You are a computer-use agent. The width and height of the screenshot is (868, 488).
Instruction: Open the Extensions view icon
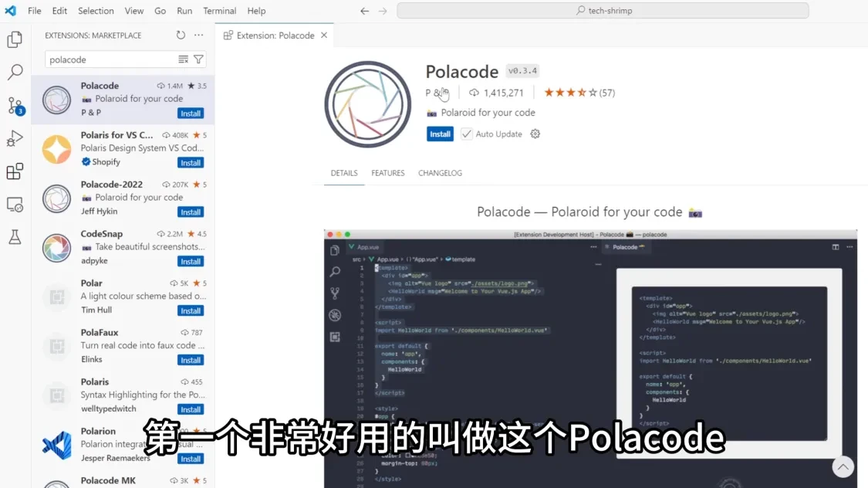pyautogui.click(x=15, y=171)
